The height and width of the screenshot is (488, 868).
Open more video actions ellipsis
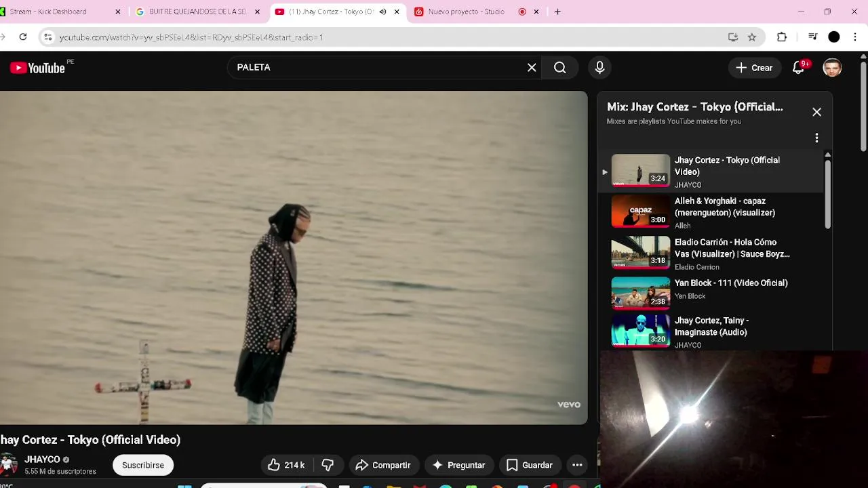point(577,465)
